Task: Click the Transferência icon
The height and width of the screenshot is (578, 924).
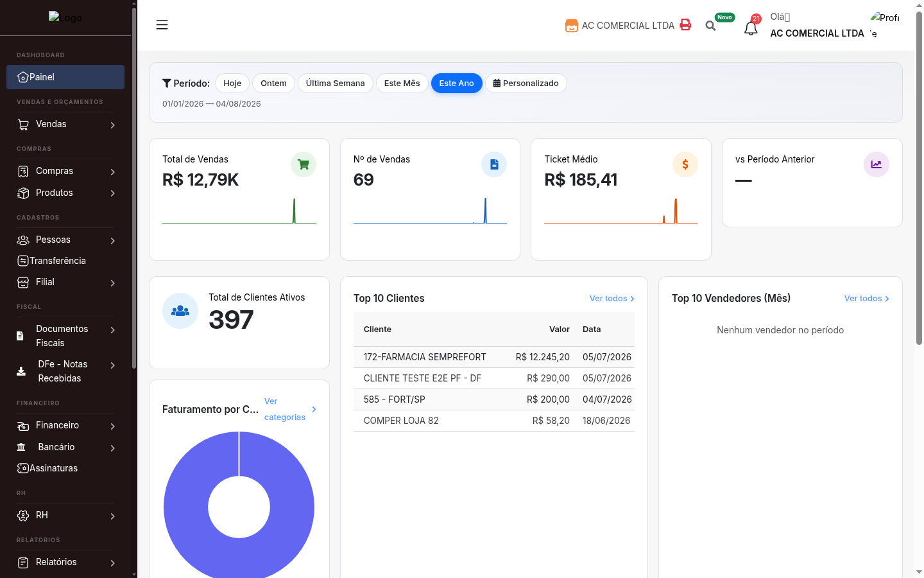Action: tap(23, 261)
